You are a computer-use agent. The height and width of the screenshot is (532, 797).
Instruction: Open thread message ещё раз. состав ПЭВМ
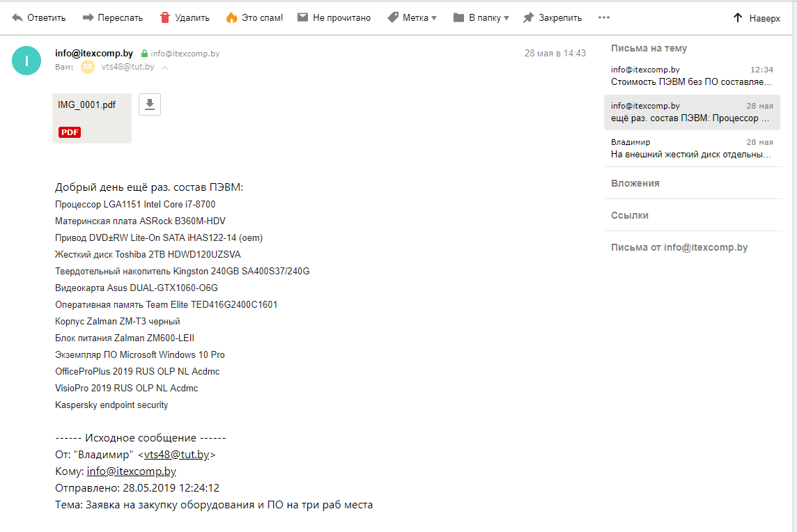pyautogui.click(x=692, y=112)
